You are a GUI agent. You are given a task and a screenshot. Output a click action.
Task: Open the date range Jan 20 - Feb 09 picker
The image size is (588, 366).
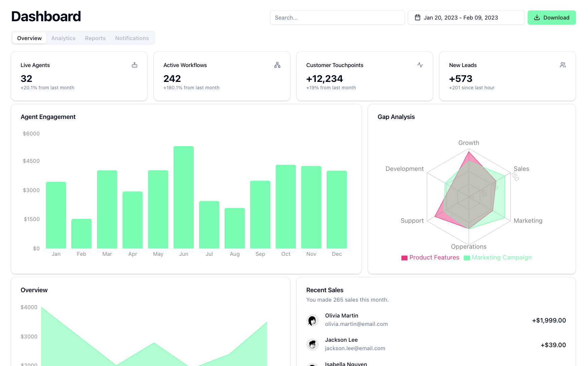[466, 18]
